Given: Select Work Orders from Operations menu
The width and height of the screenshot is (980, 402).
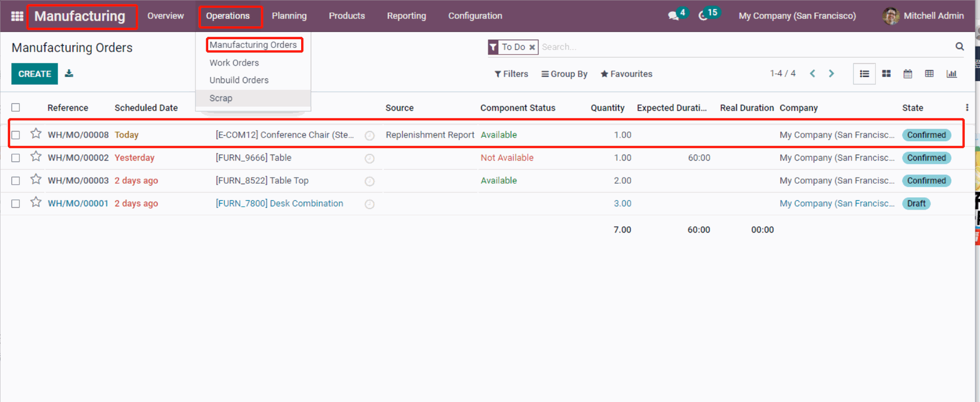Looking at the screenshot, I should click(x=234, y=63).
